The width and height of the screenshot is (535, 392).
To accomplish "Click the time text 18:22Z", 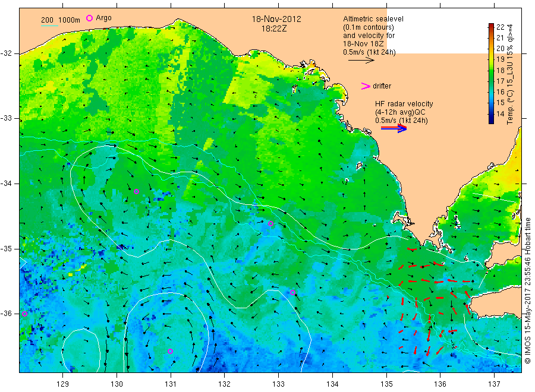I will pyautogui.click(x=274, y=29).
